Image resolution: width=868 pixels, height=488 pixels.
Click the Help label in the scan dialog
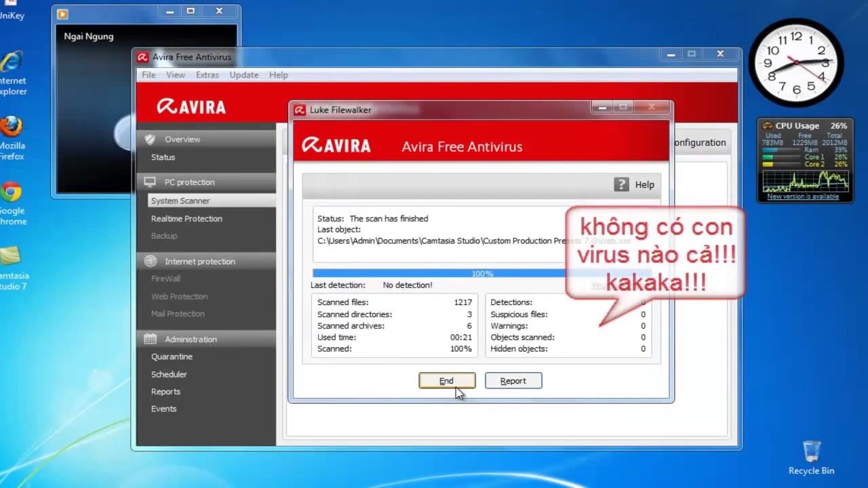click(644, 184)
